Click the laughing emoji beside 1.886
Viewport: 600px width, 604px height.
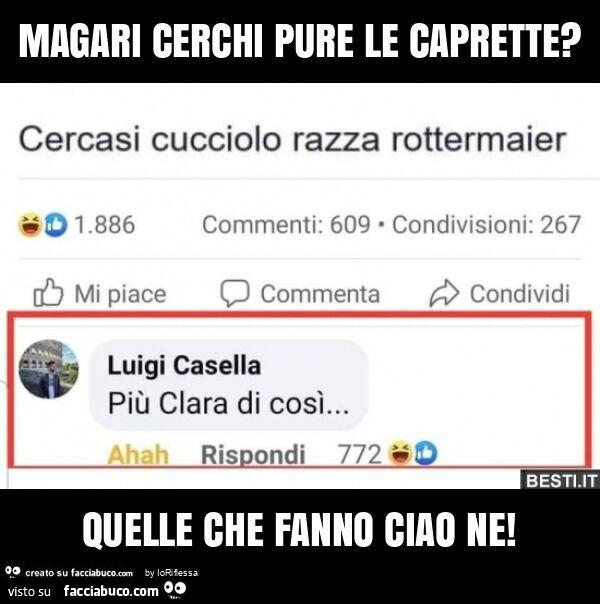30,225
